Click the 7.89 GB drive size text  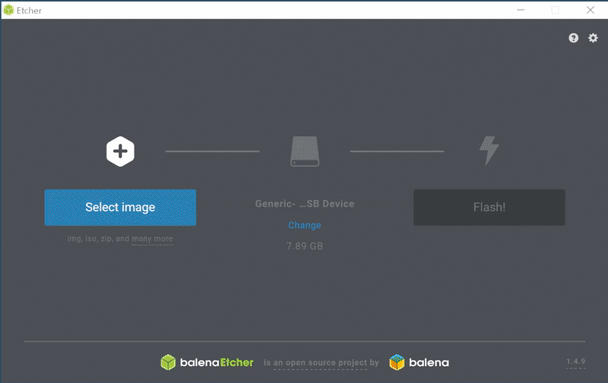coord(305,246)
